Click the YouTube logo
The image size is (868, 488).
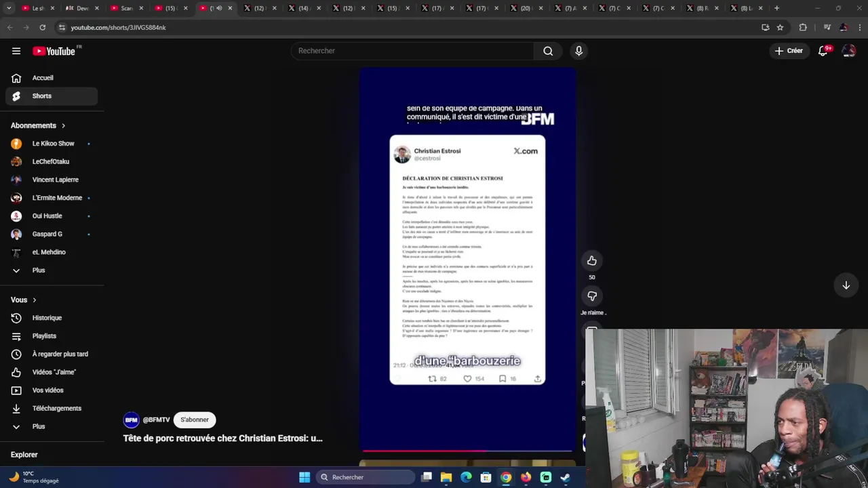click(54, 51)
